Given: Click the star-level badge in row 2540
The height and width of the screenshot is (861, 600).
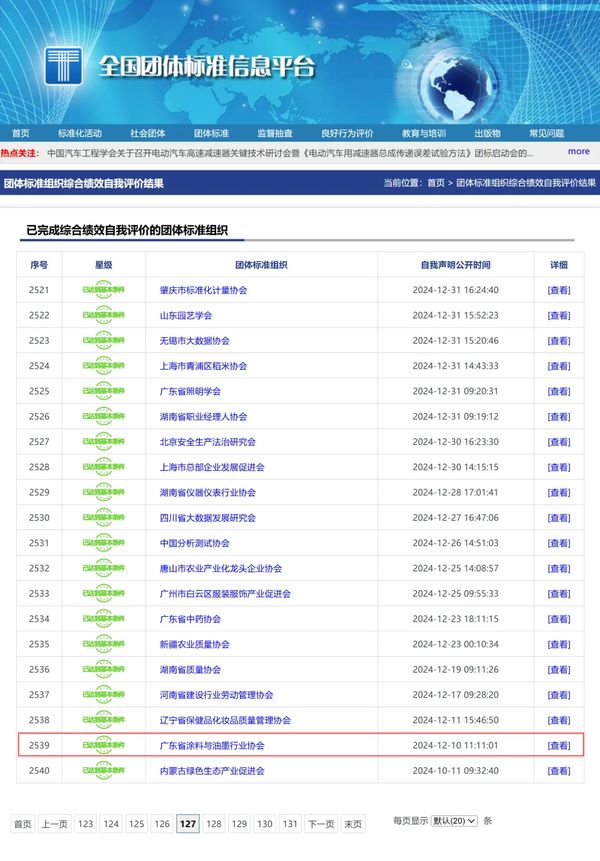Looking at the screenshot, I should coord(104,770).
